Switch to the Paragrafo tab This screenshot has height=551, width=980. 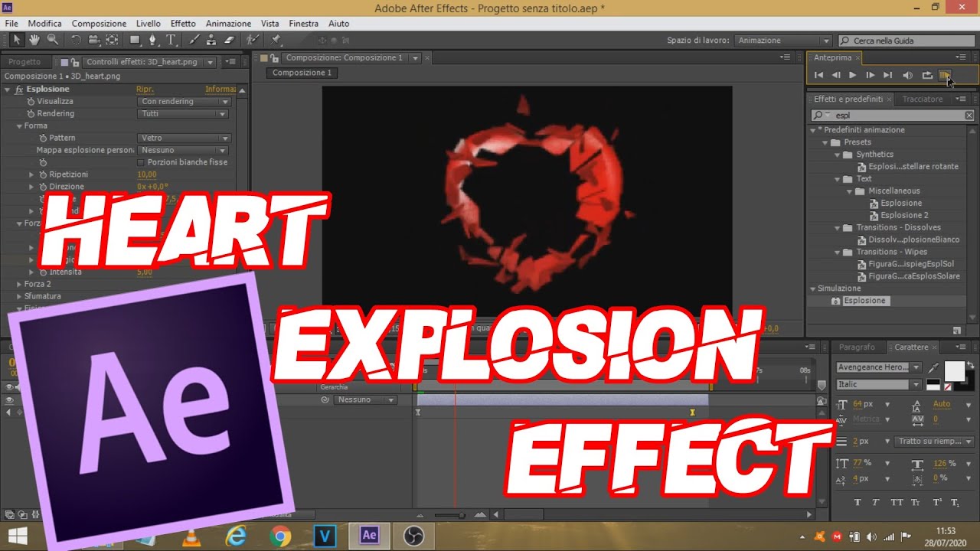(856, 347)
